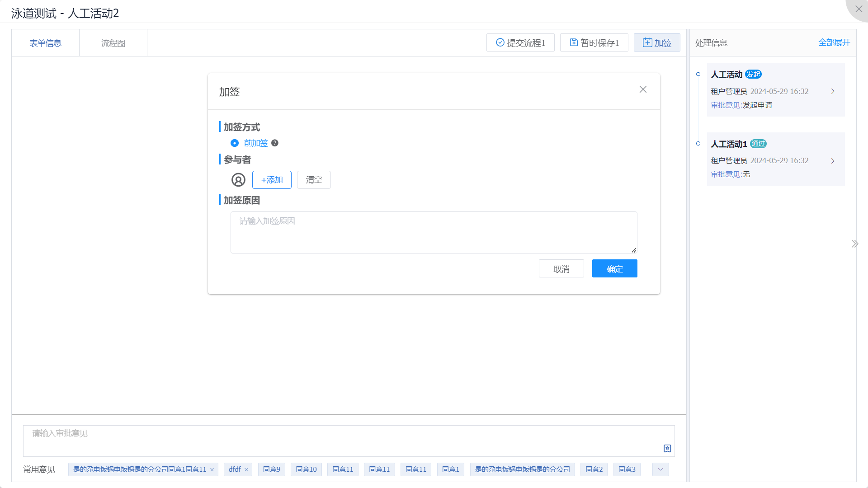The height and width of the screenshot is (488, 868).
Task: Click the 加签原因 text area
Action: (434, 232)
